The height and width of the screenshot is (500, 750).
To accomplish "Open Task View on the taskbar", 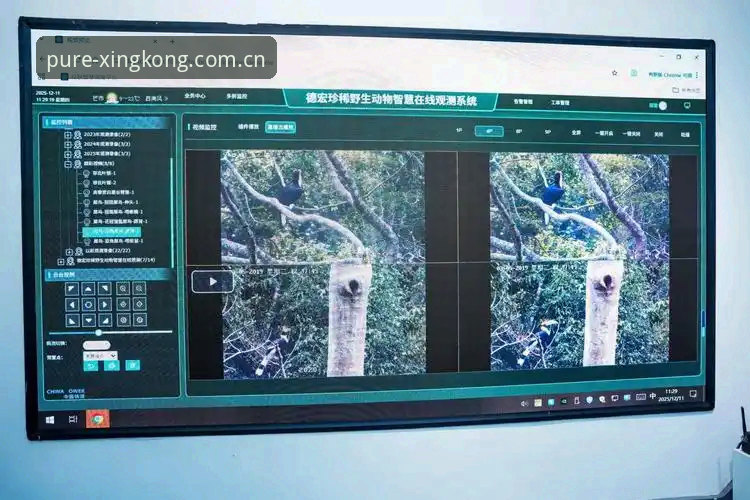I will 73,420.
